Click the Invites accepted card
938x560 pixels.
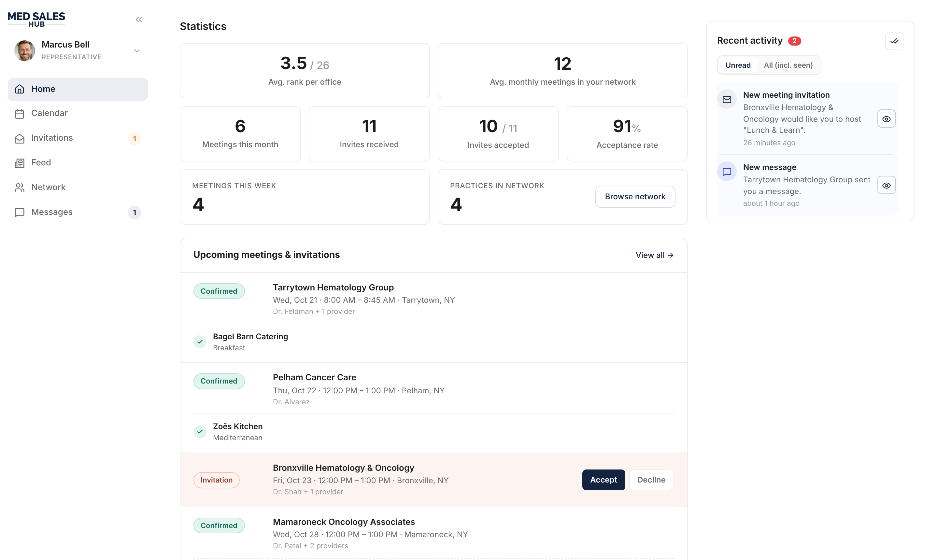[x=498, y=133]
